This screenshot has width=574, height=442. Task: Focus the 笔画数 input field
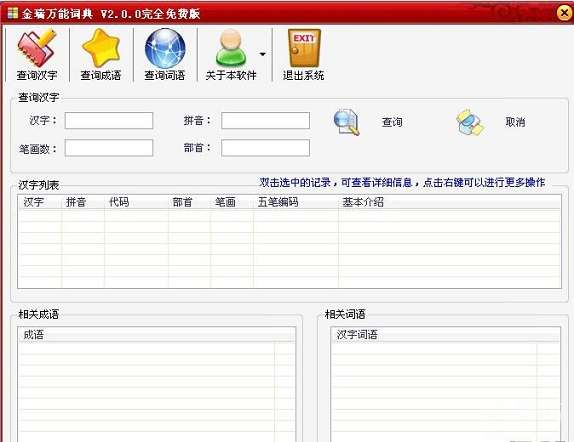pyautogui.click(x=109, y=148)
